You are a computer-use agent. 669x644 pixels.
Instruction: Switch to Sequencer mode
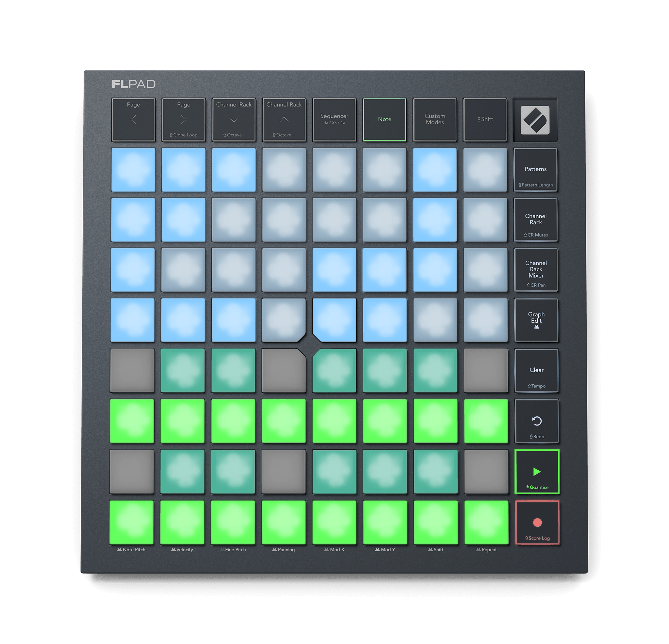(334, 120)
